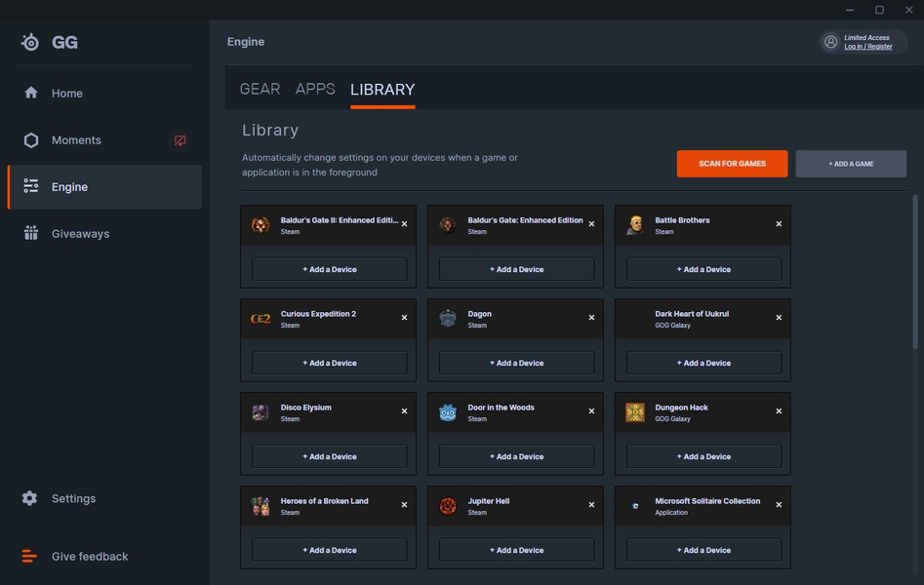Click the Log in / Register link
The width and height of the screenshot is (924, 585).
(867, 47)
